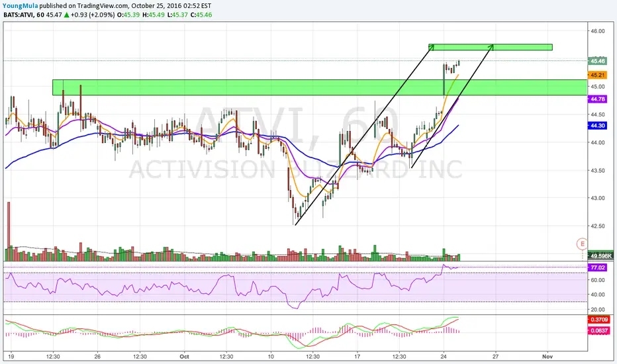Screen dimensions: 617x364
Task: Open the YoungMula author link
Action: click(21, 6)
